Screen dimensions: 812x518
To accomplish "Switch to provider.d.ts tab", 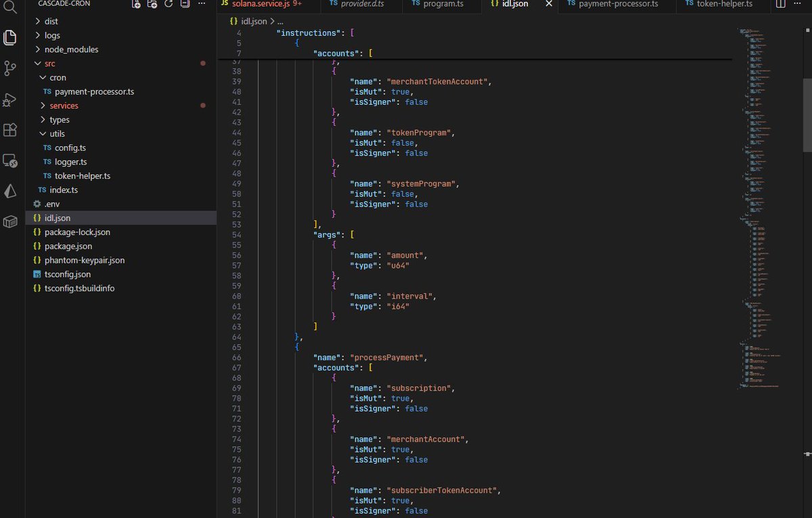I will click(x=360, y=4).
